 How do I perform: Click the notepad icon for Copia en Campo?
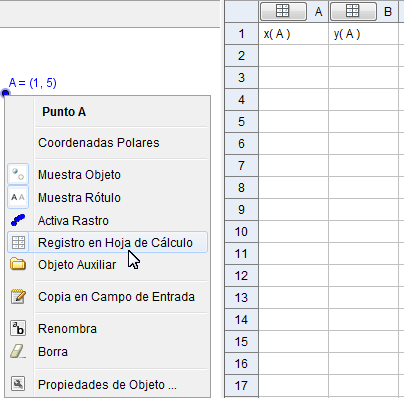tap(18, 296)
